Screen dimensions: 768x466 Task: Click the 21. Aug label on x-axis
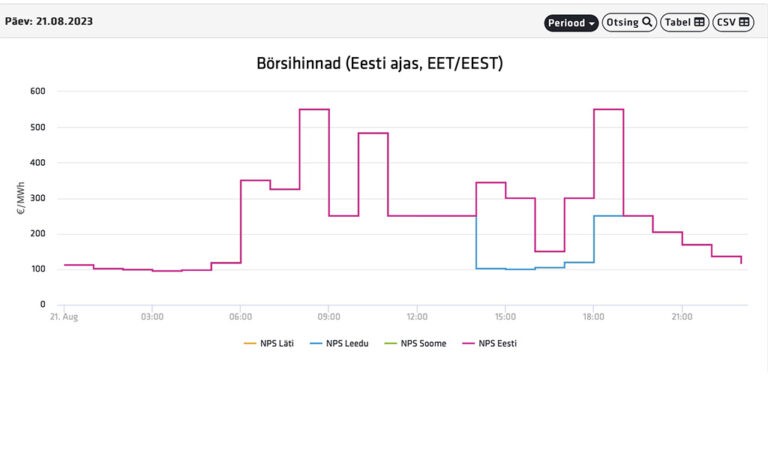pyautogui.click(x=64, y=316)
